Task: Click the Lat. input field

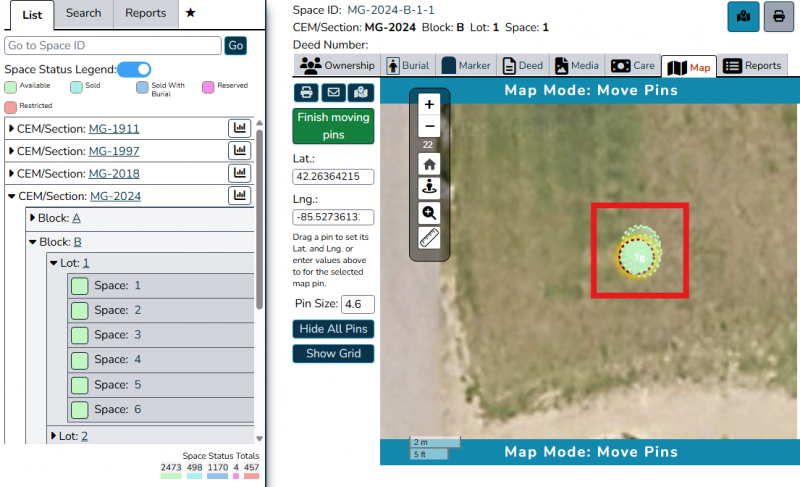Action: click(333, 176)
